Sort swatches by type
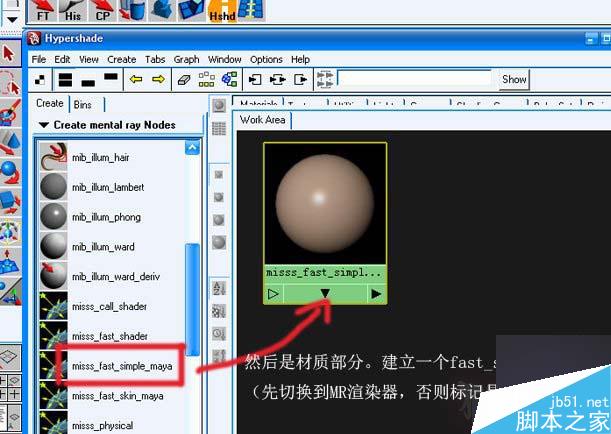611x434 pixels. coord(218,311)
